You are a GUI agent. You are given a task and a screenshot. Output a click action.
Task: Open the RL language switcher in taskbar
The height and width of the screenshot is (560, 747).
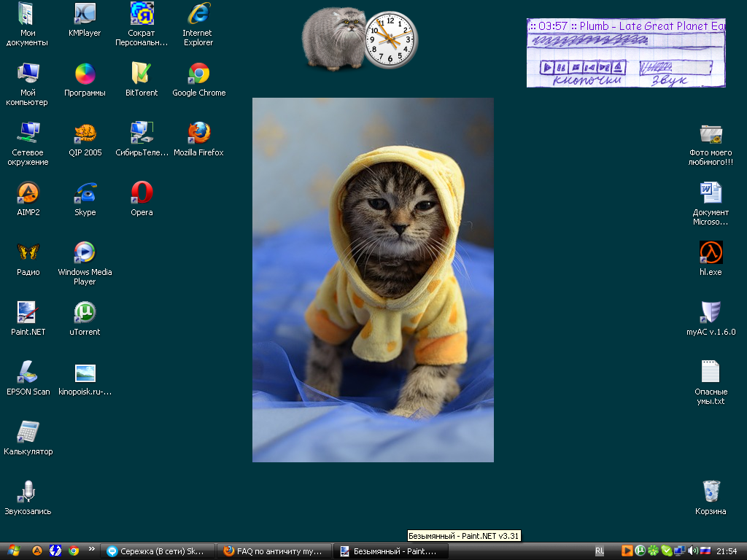599,551
